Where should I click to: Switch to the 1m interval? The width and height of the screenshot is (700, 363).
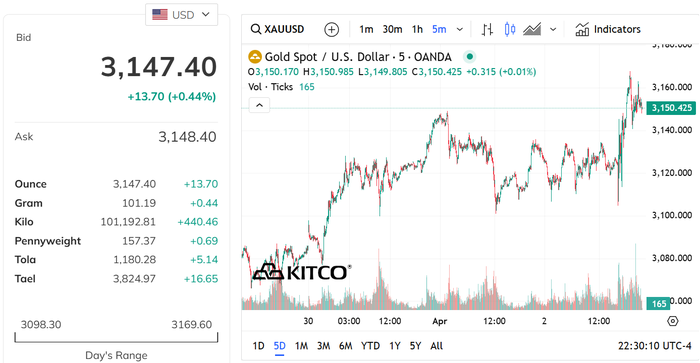tap(366, 29)
